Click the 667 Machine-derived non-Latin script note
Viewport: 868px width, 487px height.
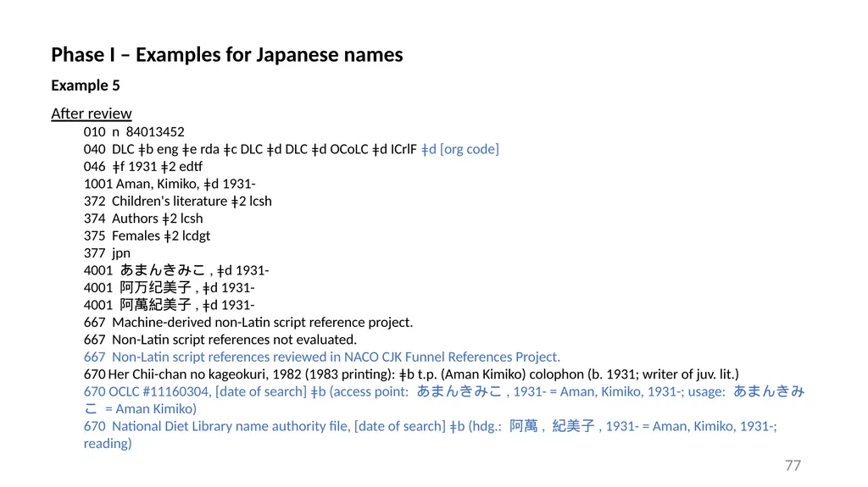tap(248, 322)
